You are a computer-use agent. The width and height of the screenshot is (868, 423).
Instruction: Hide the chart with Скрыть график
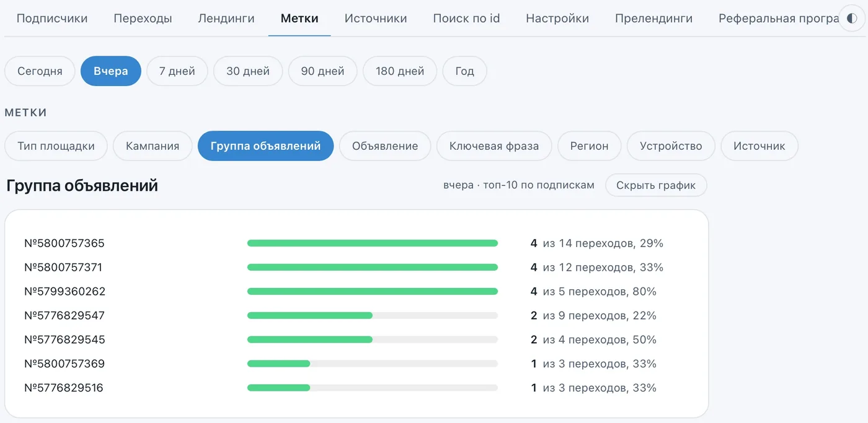(x=656, y=185)
